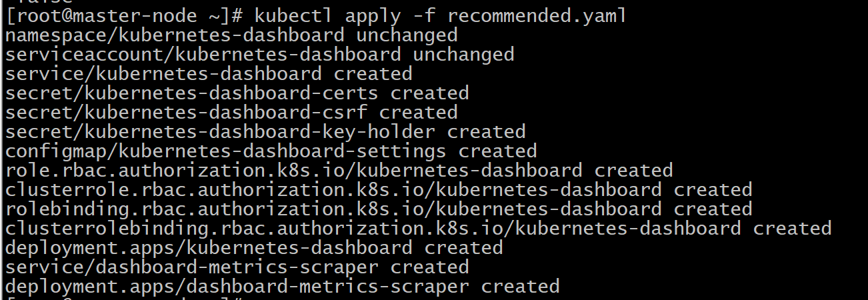This screenshot has height=300, width=868.
Task: Click namespace/kubernetes-dashboard unchanged line
Action: (x=231, y=35)
